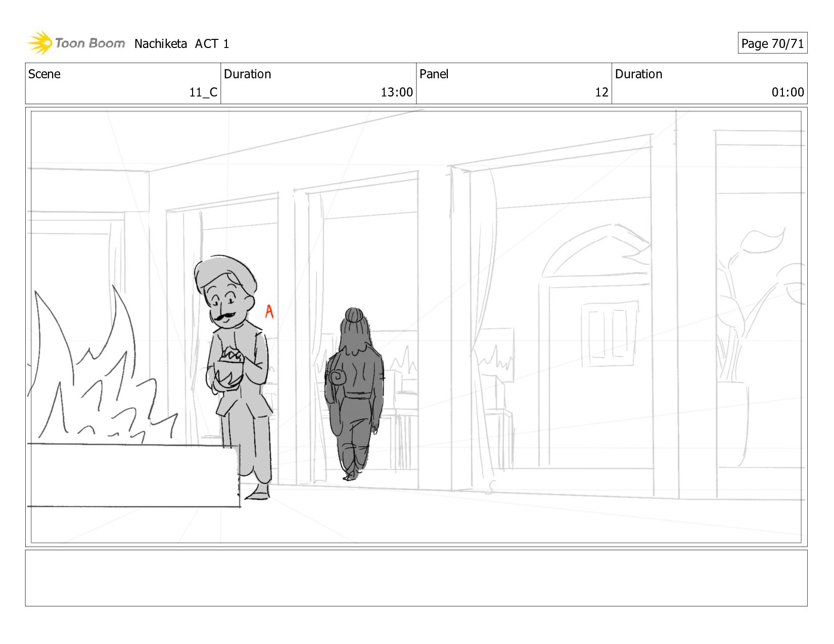Click the 'Scene' header label

coord(44,74)
